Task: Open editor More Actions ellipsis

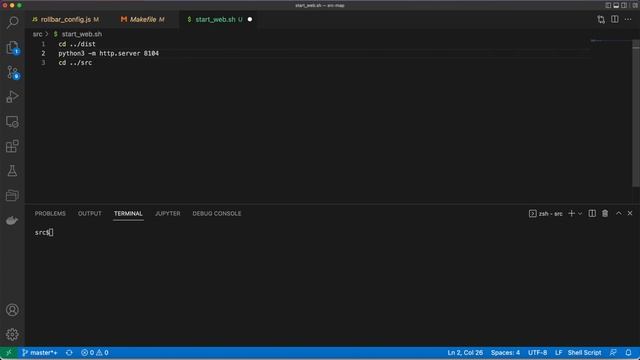Action: pyautogui.click(x=628, y=19)
